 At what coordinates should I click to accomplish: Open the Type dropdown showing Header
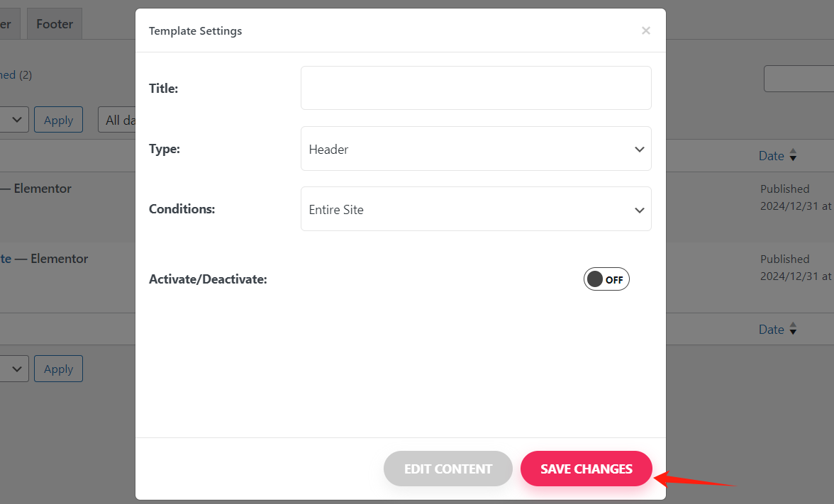click(475, 149)
